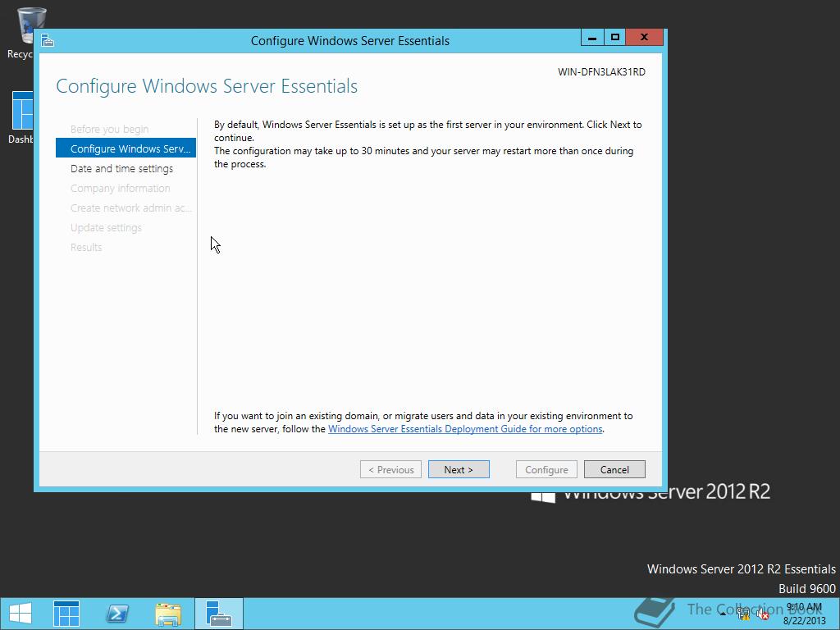Go to 'Date and time settings' step
Image resolution: width=840 pixels, height=630 pixels.
(x=121, y=168)
